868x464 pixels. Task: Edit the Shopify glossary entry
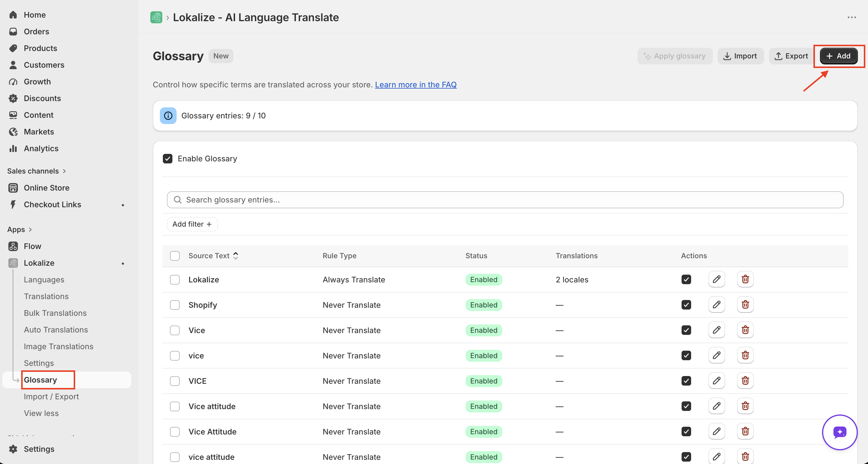click(716, 305)
